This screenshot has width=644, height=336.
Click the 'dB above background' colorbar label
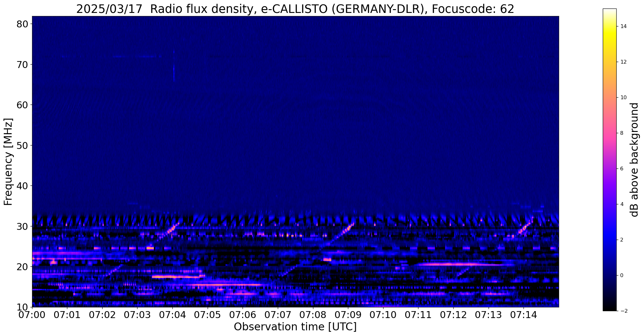point(635,160)
